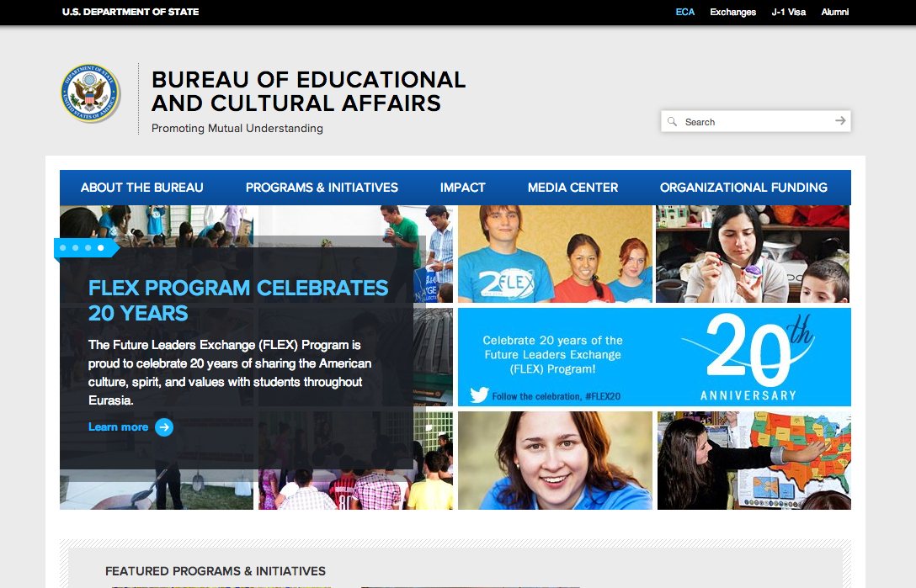
Task: Open the Media Center menu
Action: (x=573, y=188)
